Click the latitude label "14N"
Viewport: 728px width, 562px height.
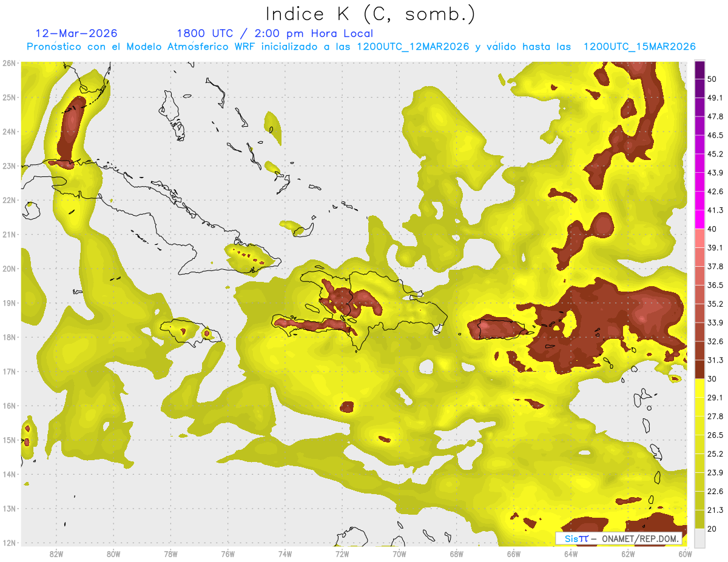pos(9,474)
